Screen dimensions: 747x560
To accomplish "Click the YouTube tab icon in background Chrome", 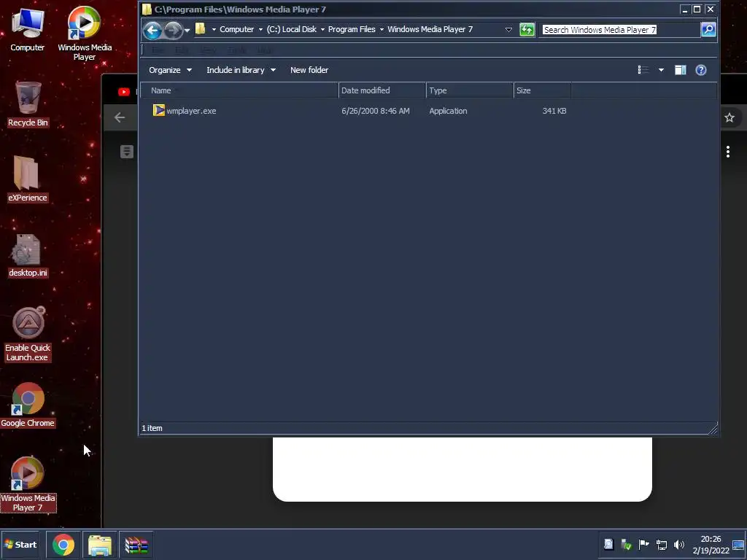I will (x=124, y=91).
